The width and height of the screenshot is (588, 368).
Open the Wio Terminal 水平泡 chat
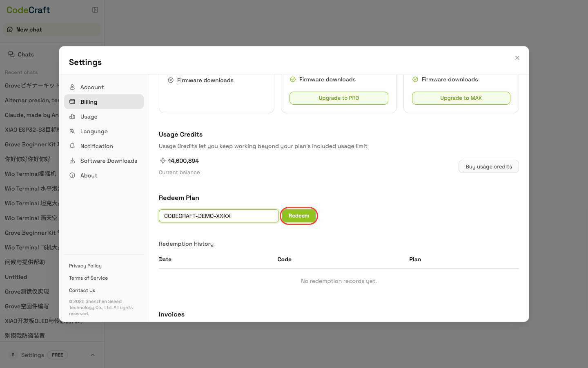point(32,188)
